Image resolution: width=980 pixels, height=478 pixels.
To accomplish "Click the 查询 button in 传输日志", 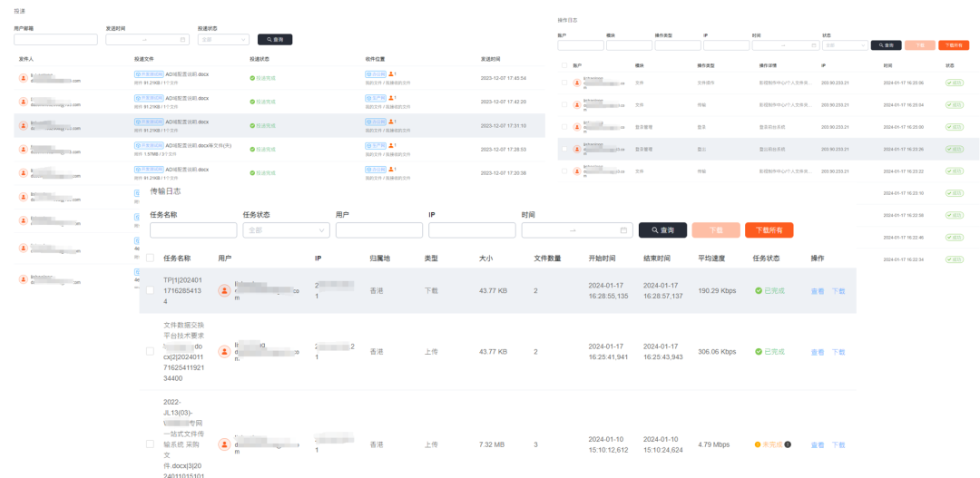I will [662, 230].
